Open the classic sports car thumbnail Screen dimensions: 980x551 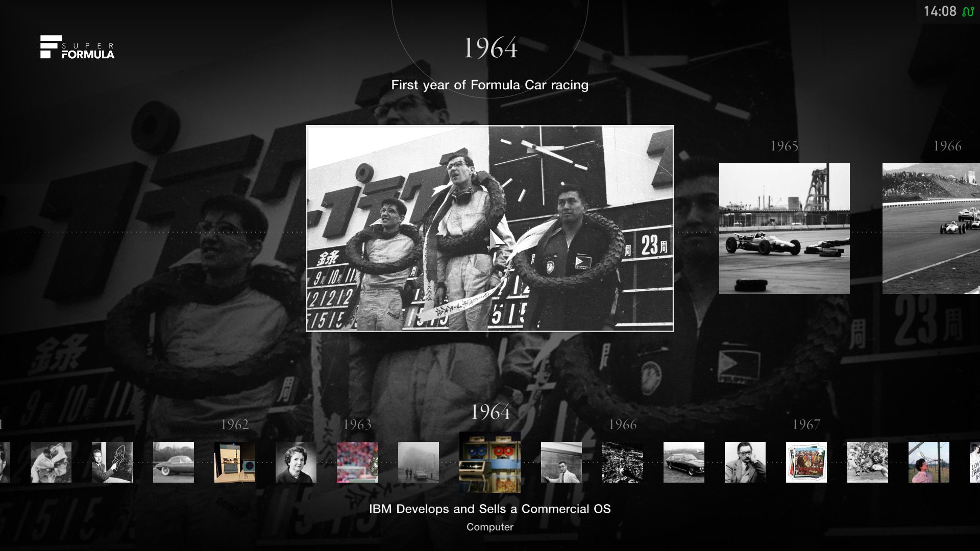pyautogui.click(x=174, y=462)
